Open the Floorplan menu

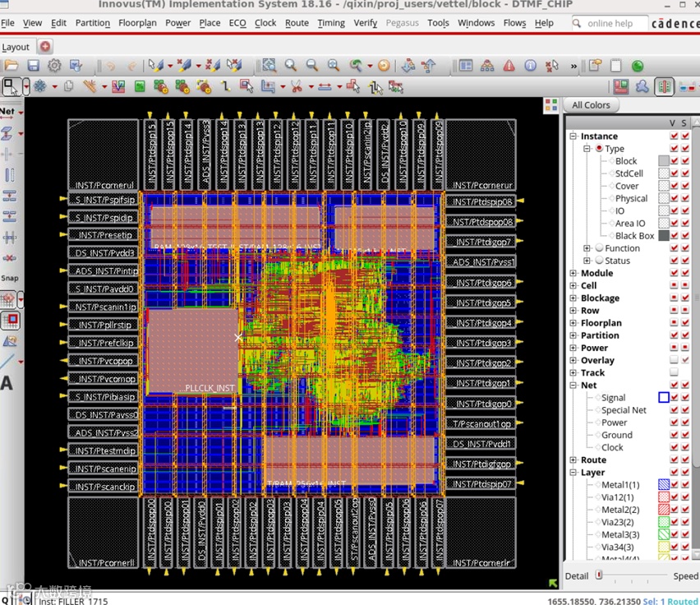[x=139, y=23]
